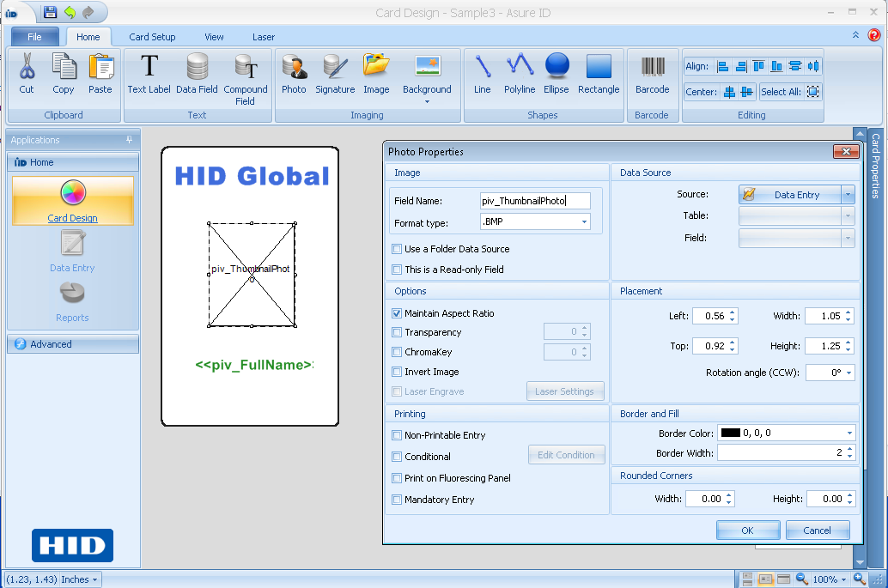Screen dimensions: 888x588
Task: Open the Reports section in sidebar
Action: (72, 305)
